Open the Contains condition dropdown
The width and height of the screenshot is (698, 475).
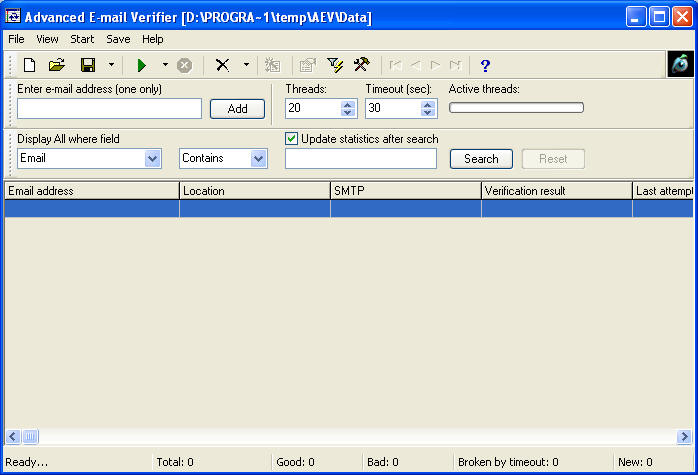(258, 158)
